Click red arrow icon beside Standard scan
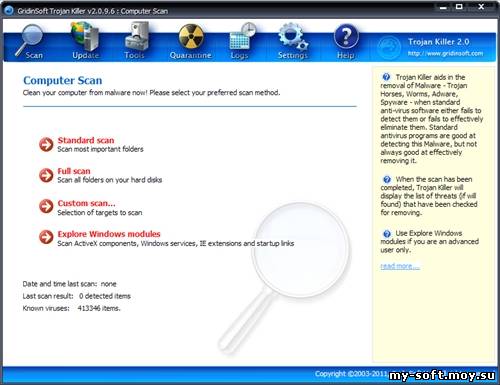 46,144
